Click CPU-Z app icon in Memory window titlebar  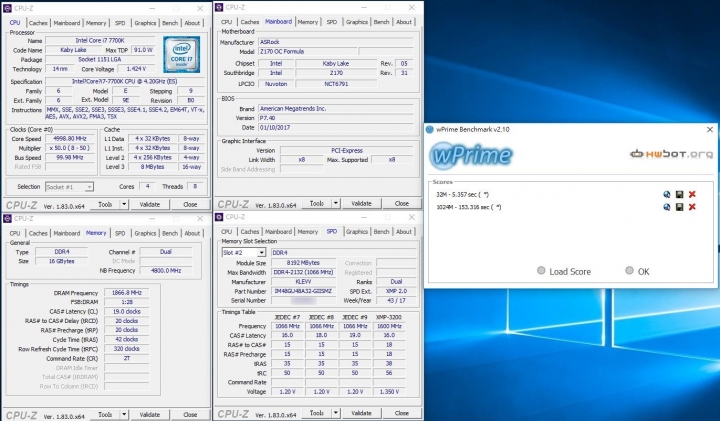coord(7,219)
